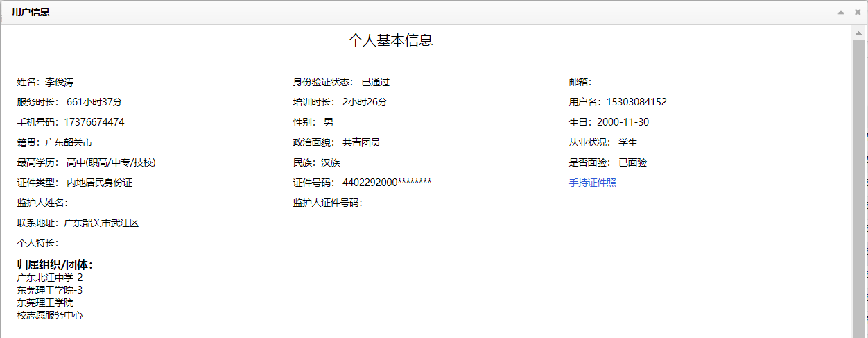Select the phone number 17376674474
Screen dimensions: 868x338
tap(94, 122)
